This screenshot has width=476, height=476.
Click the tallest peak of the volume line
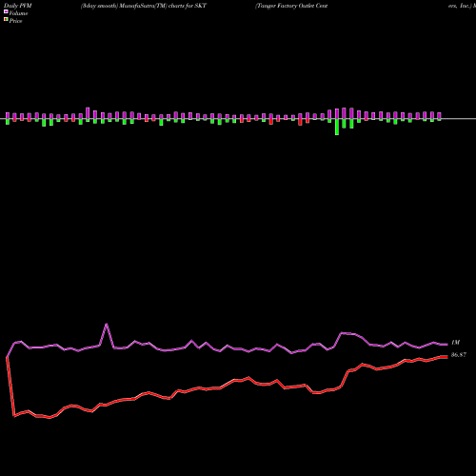pos(107,325)
